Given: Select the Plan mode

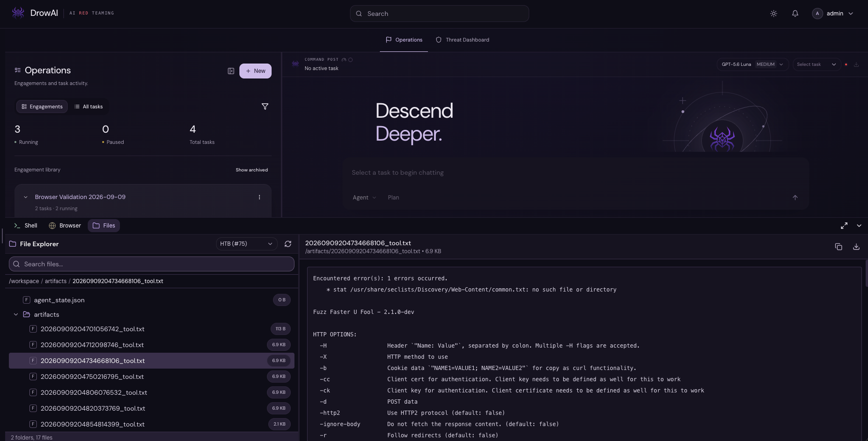Looking at the screenshot, I should click(393, 198).
